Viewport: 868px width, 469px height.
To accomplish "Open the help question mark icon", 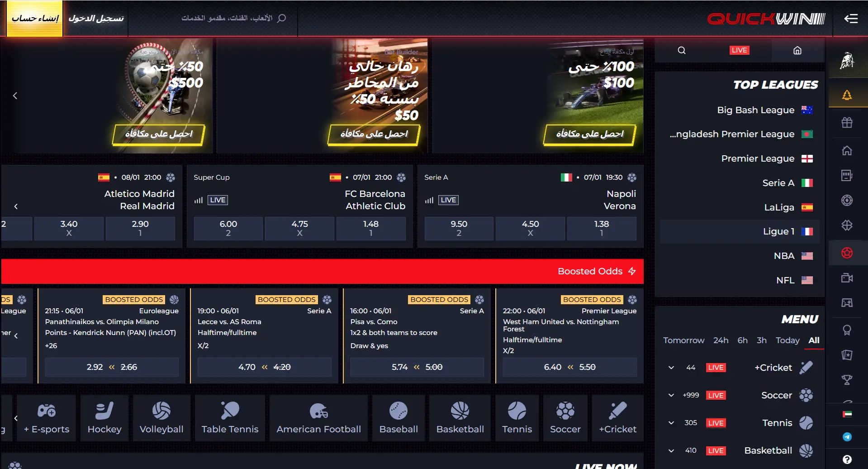I will pyautogui.click(x=847, y=459).
